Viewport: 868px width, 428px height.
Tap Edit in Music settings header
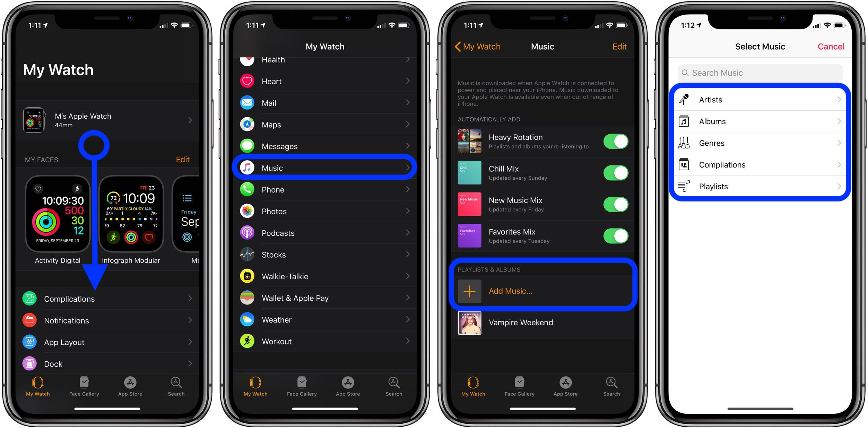coord(620,46)
